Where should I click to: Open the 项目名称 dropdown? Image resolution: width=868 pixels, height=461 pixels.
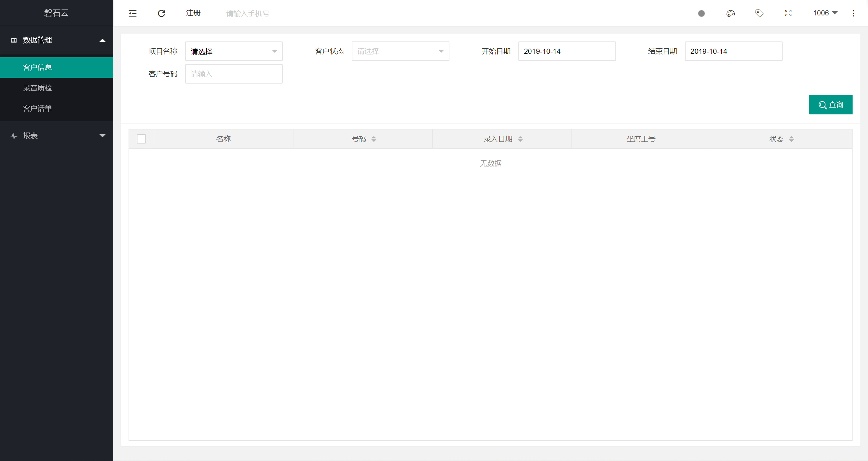[234, 51]
